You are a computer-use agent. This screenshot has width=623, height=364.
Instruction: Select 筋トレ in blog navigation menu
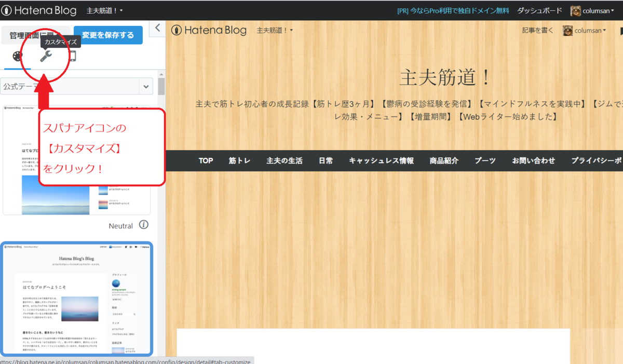coord(240,160)
